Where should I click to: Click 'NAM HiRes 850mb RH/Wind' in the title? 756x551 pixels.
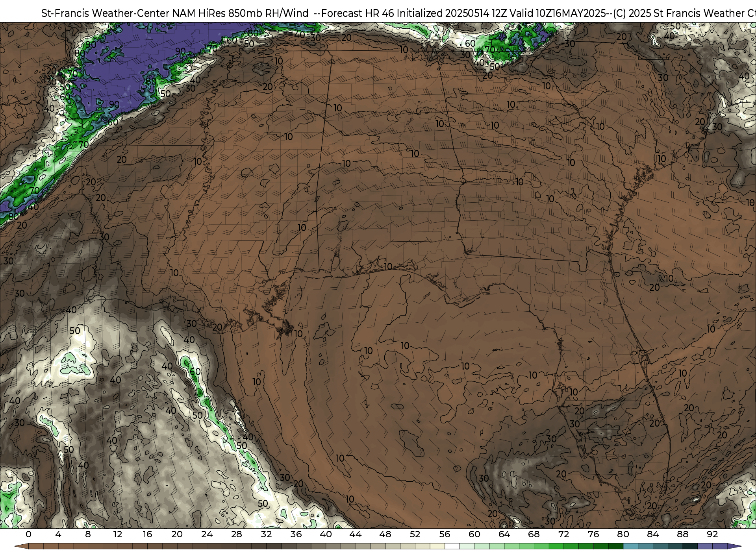pyautogui.click(x=241, y=13)
